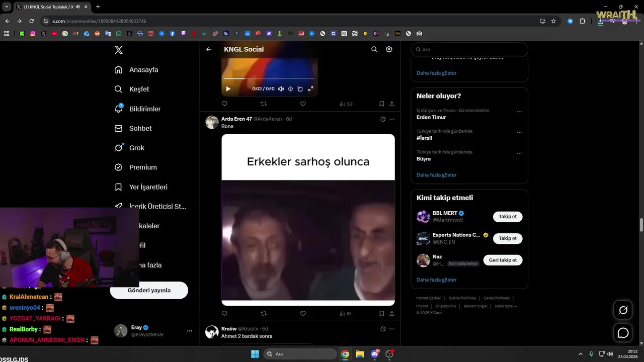The height and width of the screenshot is (362, 644).
Task: Reload the page in Chrome
Action: [31, 21]
